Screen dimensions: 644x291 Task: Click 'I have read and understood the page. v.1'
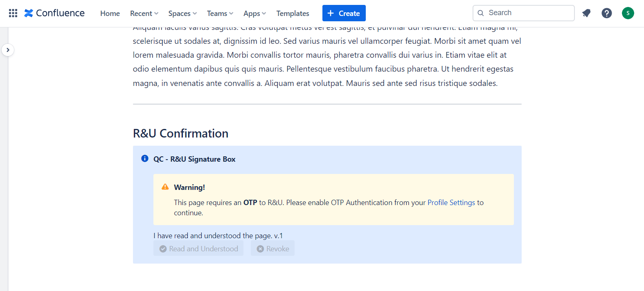pyautogui.click(x=218, y=236)
